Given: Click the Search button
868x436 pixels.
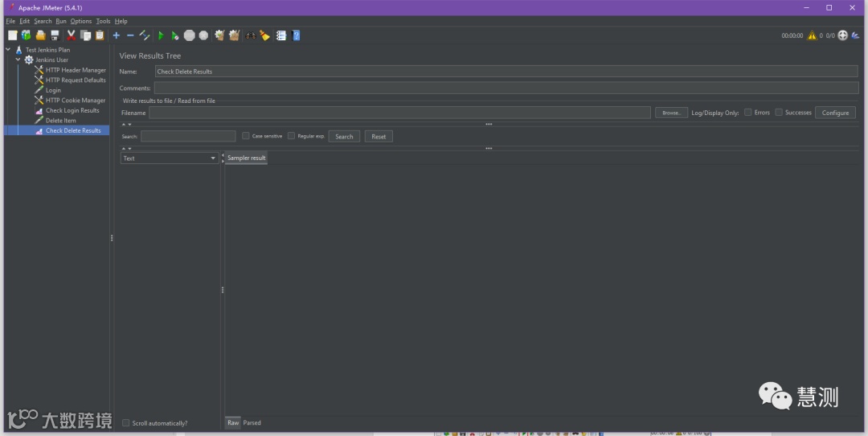Looking at the screenshot, I should pos(344,136).
